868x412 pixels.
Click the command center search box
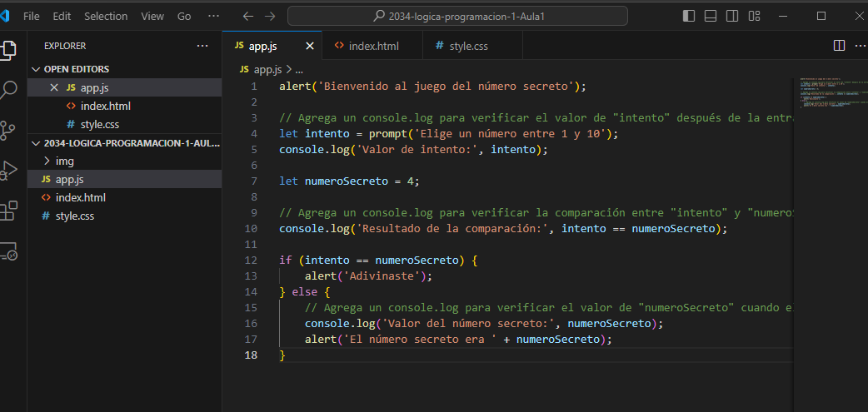click(457, 16)
